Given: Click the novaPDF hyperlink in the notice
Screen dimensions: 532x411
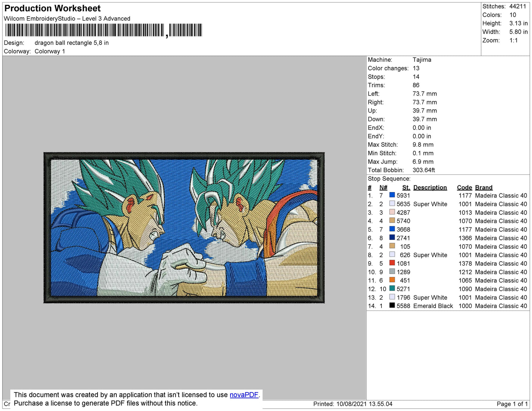Looking at the screenshot, I should click(x=244, y=395).
